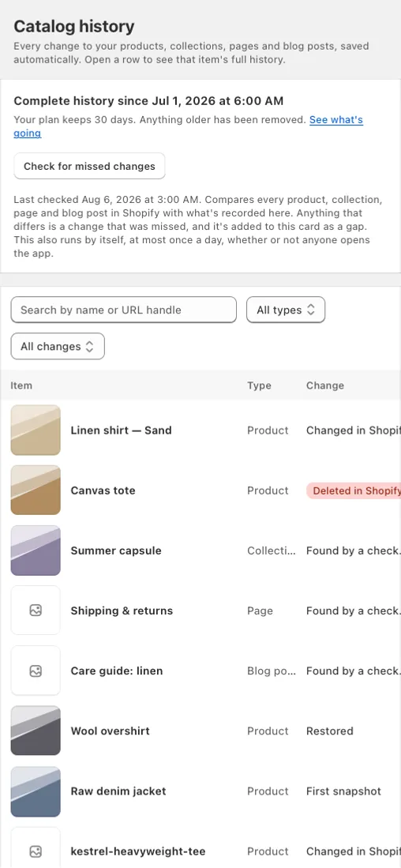Image resolution: width=401 pixels, height=868 pixels.
Task: Click the placeholder image icon for Shipping & returns
Action: [36, 611]
